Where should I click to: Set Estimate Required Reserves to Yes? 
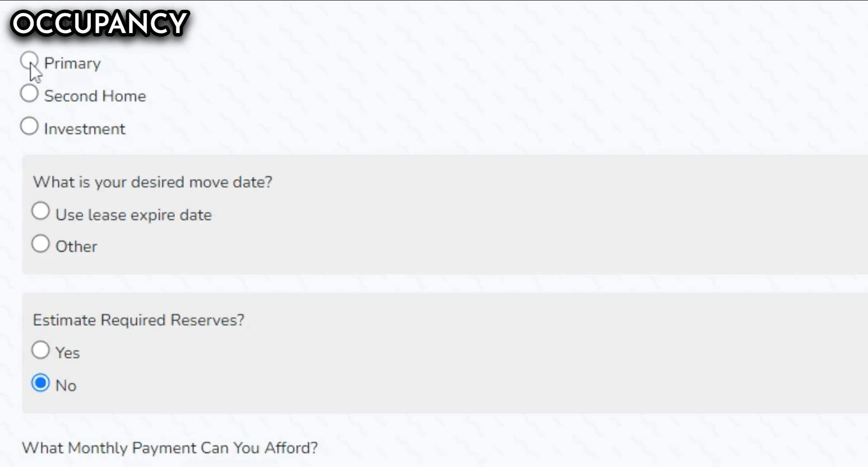point(41,350)
